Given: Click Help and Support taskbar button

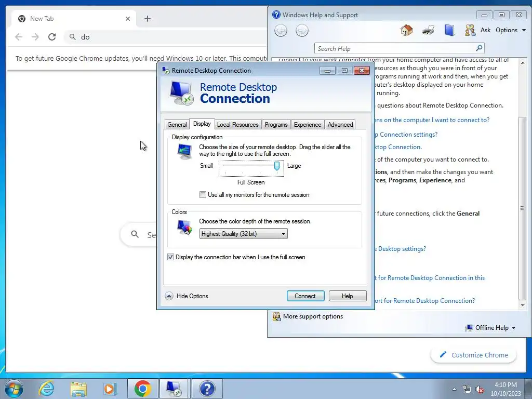Looking at the screenshot, I should pos(207,389).
